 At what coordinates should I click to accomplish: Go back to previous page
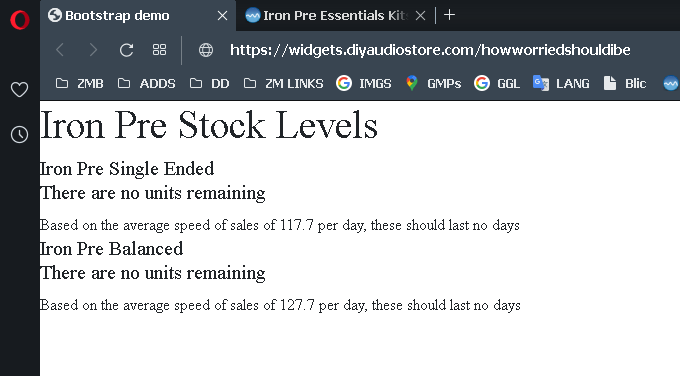coord(60,50)
